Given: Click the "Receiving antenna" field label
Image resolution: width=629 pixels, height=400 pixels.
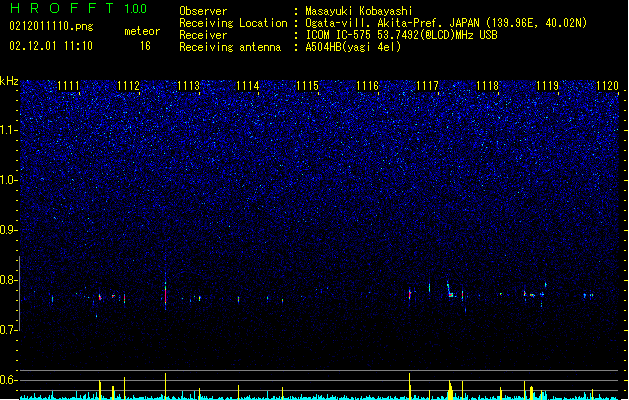Looking at the screenshot, I should pyautogui.click(x=230, y=47).
